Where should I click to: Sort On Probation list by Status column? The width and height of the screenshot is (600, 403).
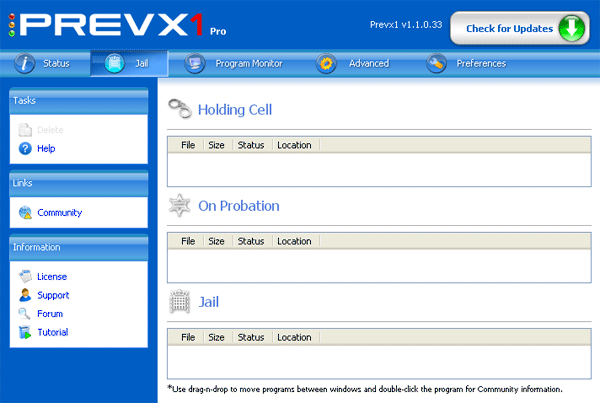tap(251, 241)
